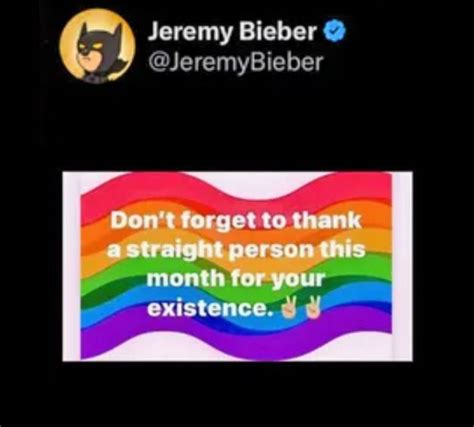
Task: Click the word "straight" in the image
Action: tap(174, 249)
